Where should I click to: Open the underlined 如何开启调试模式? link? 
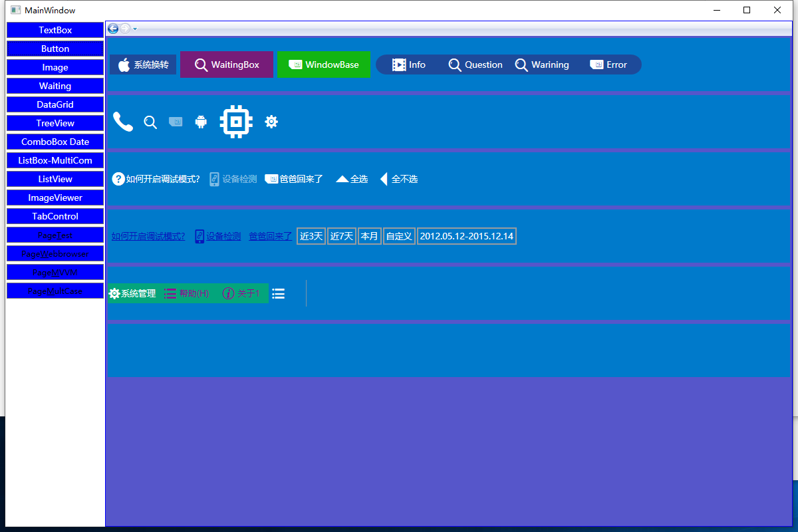[148, 236]
